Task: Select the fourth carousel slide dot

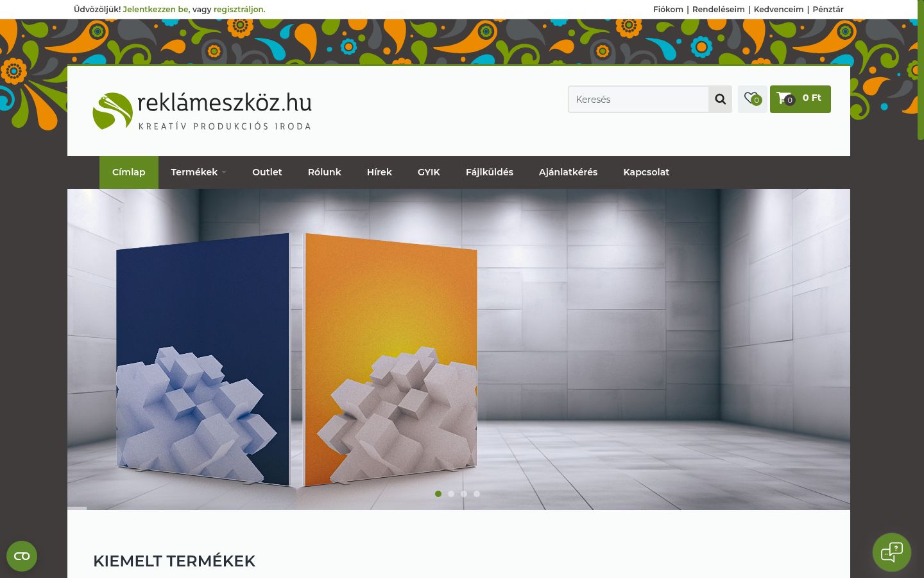Action: point(477,494)
